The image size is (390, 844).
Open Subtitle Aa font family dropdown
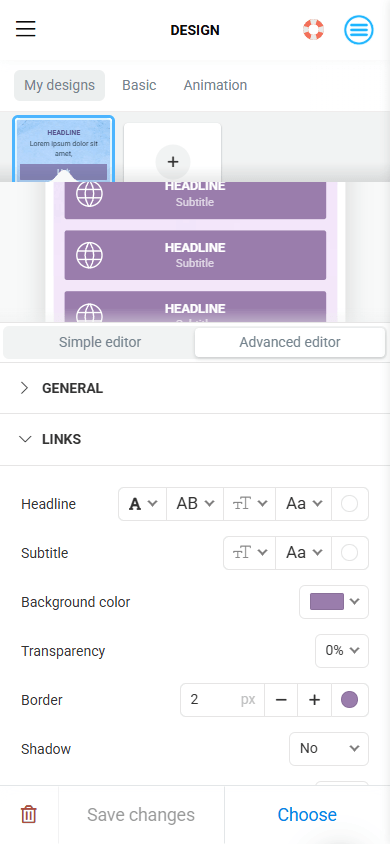tap(304, 553)
